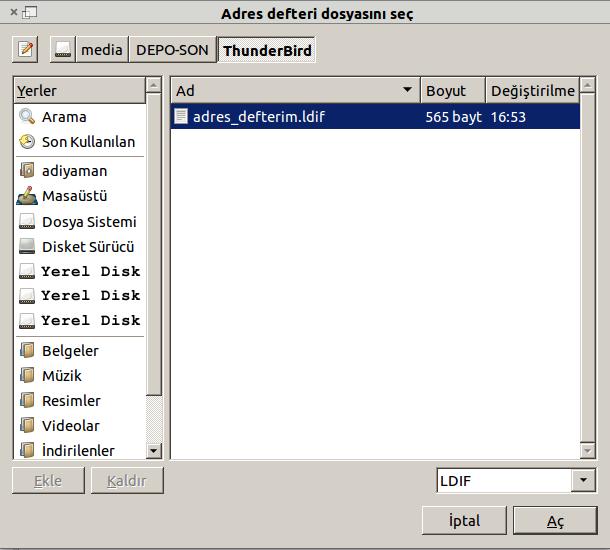610x550 pixels.
Task: Click the Dosya Sistemi drive icon
Action: click(x=27, y=221)
